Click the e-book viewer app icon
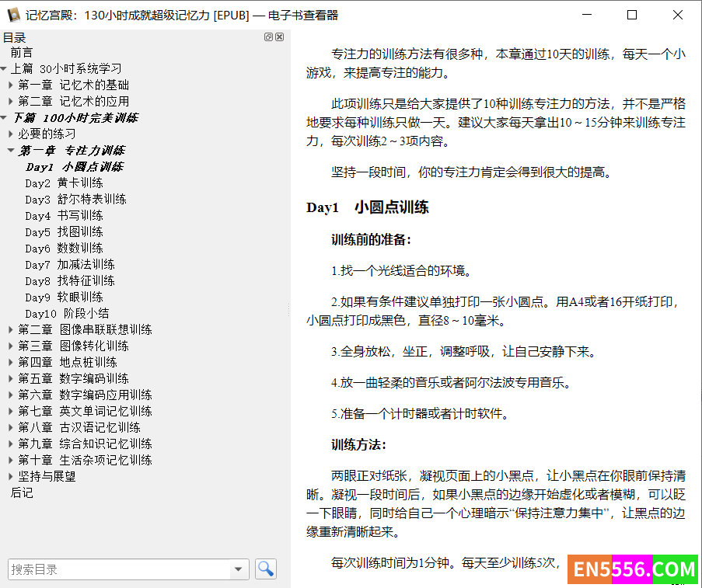This screenshot has width=702, height=588. click(14, 15)
